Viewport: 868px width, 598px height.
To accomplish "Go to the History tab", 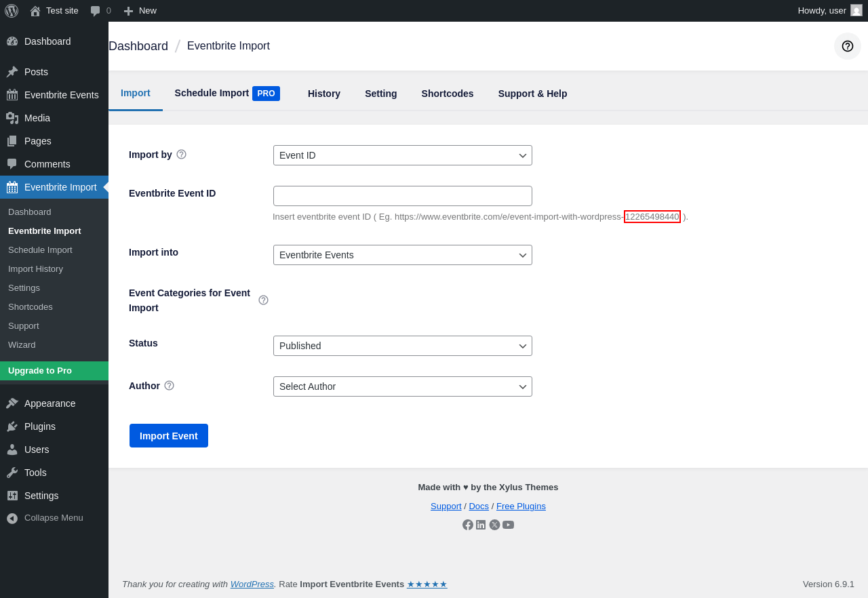I will coord(324,94).
